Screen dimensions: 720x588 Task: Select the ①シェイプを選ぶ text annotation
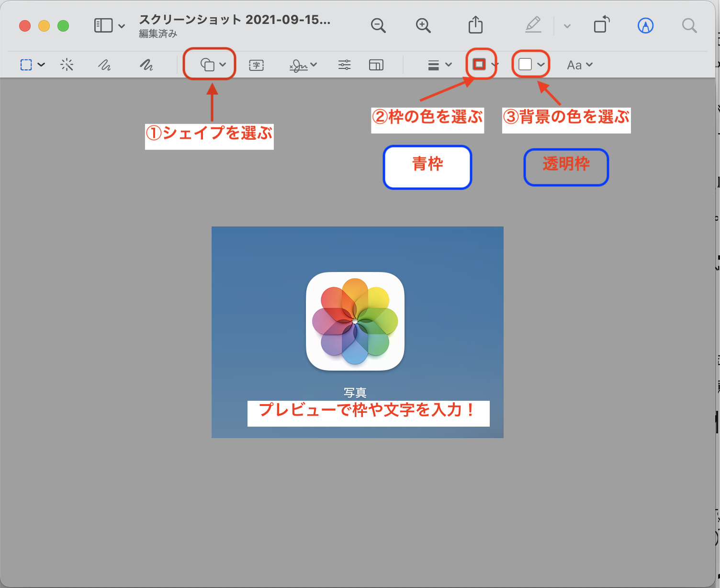209,136
